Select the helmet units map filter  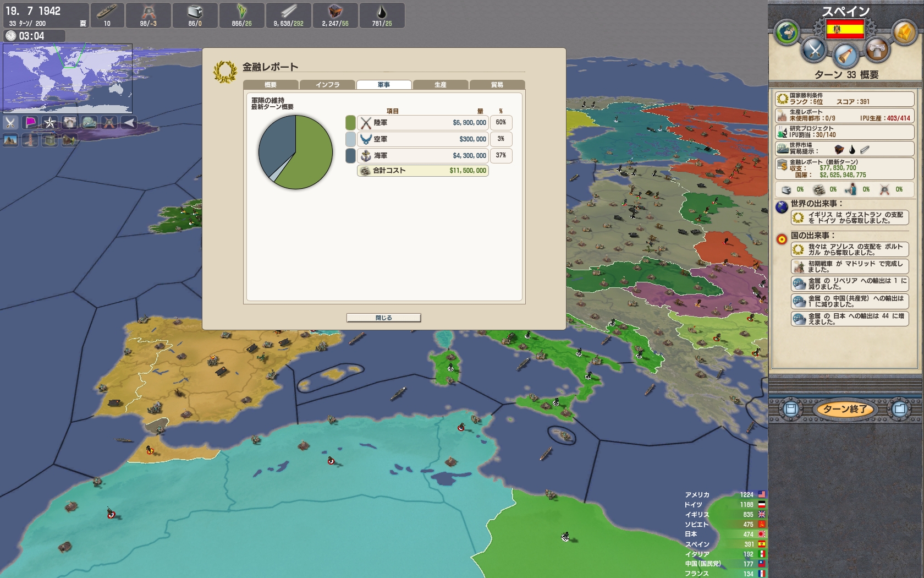(x=109, y=122)
